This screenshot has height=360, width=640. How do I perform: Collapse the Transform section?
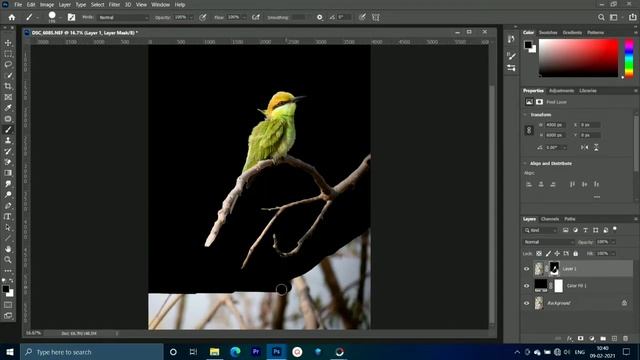525,115
